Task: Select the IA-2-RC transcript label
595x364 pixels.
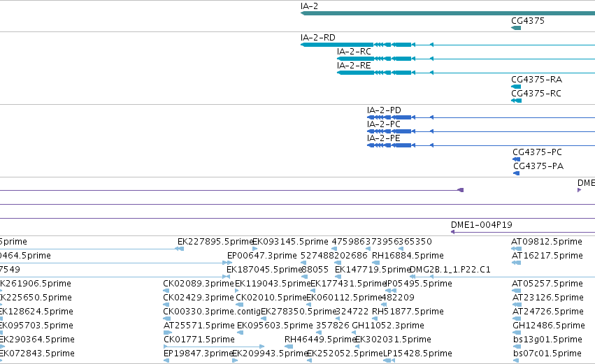Action: [x=354, y=52]
